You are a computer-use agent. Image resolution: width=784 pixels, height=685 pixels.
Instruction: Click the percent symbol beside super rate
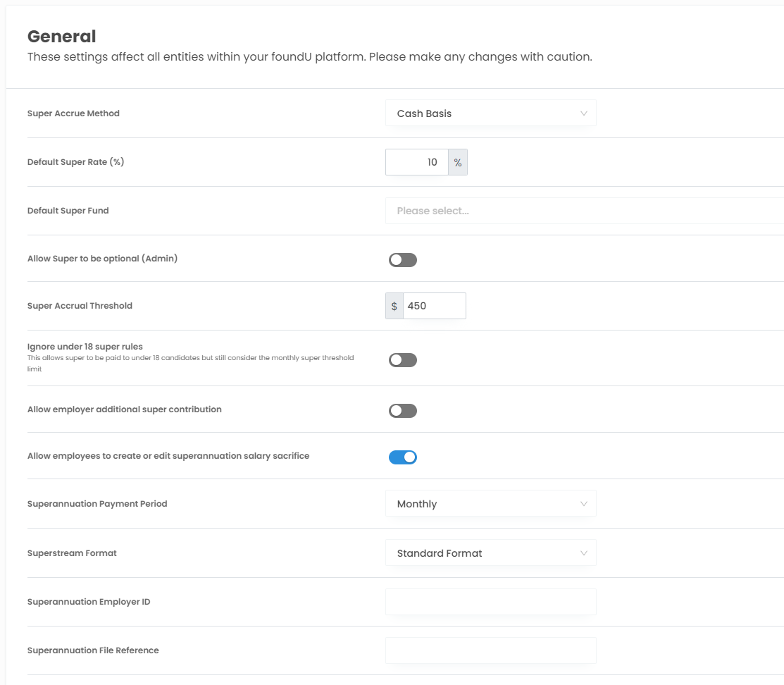pos(458,162)
